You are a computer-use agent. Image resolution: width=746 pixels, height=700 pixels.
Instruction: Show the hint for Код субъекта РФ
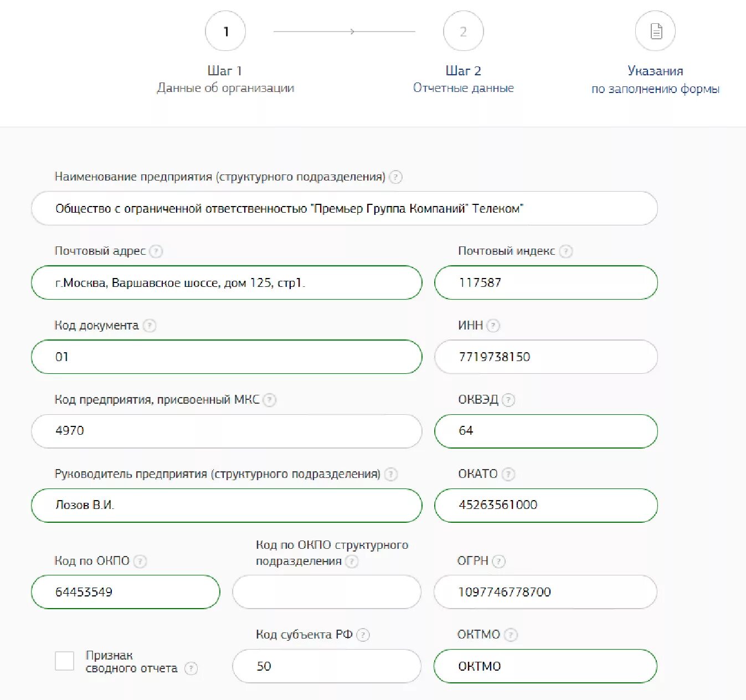[x=363, y=635]
